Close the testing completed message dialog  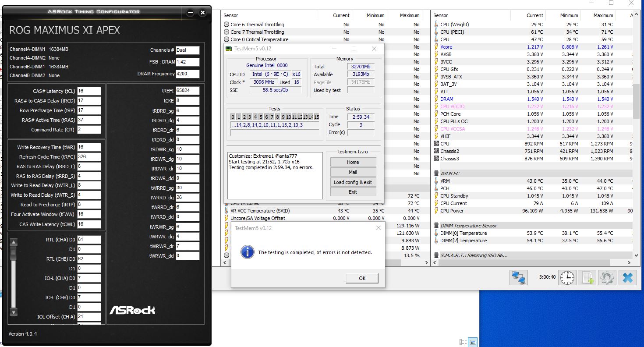[379, 228]
